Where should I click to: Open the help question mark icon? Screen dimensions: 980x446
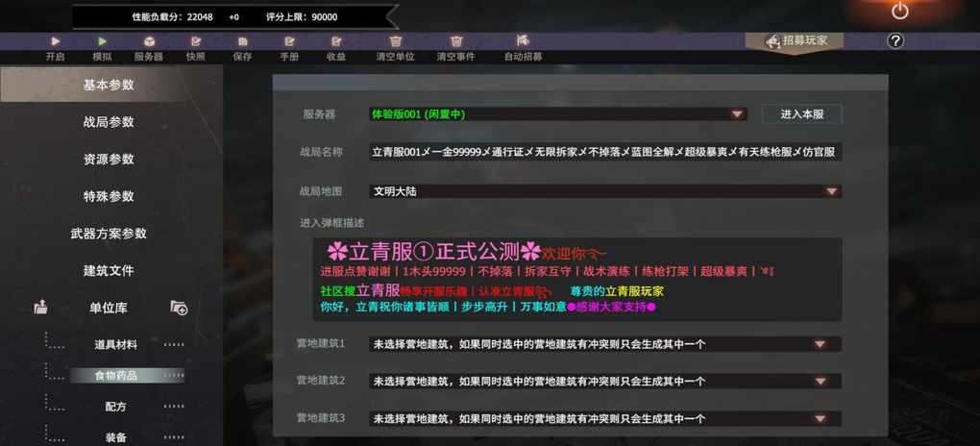pyautogui.click(x=895, y=40)
